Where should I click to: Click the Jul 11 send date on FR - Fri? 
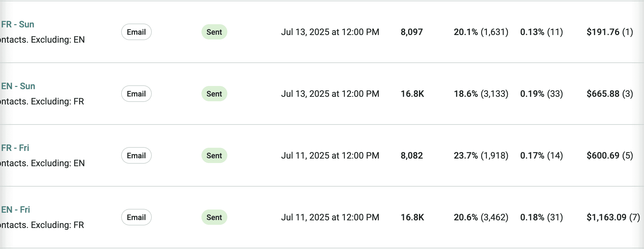coord(330,155)
